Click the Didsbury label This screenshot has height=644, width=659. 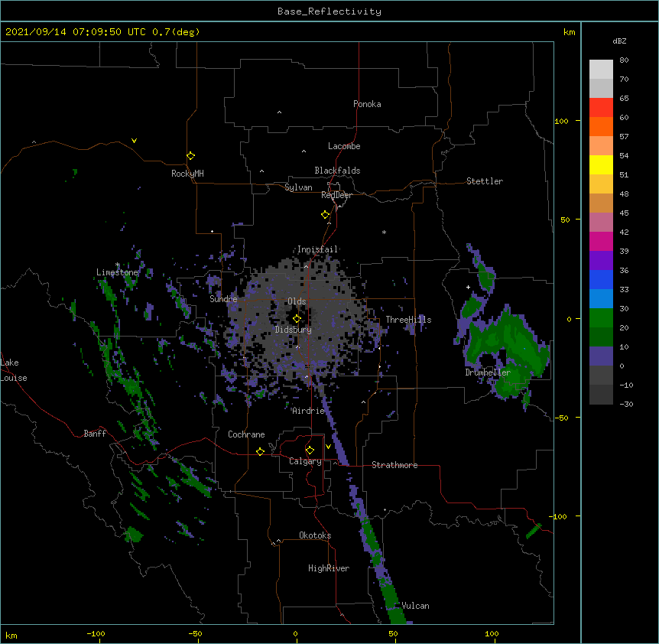(294, 330)
